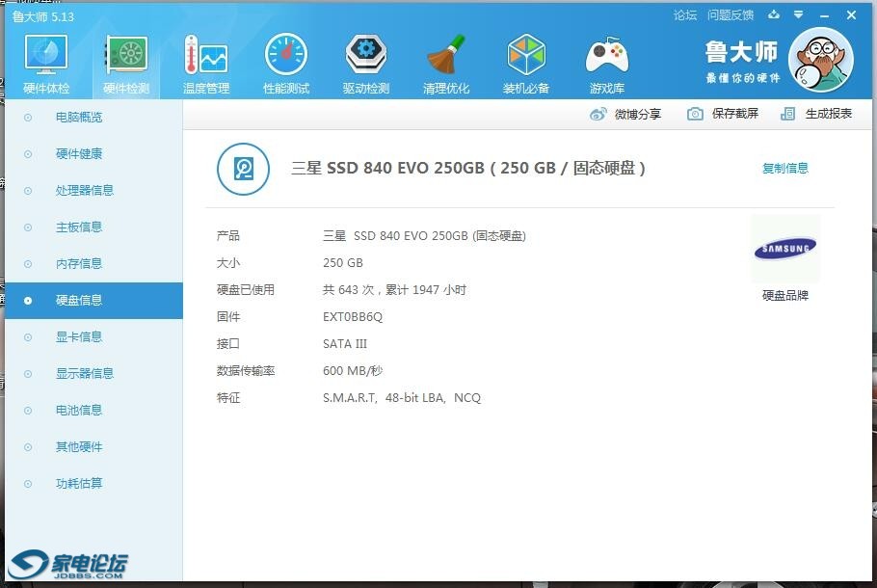Viewport: 877px width, 588px height.
Task: Click the 微博 share eye icon
Action: tap(598, 114)
